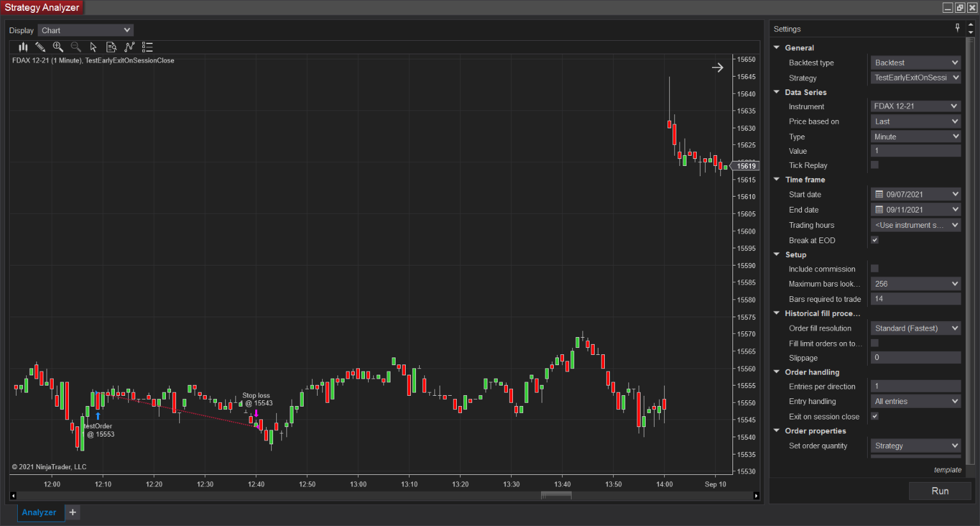Click the testOrder @ 15553 label

pyautogui.click(x=99, y=430)
